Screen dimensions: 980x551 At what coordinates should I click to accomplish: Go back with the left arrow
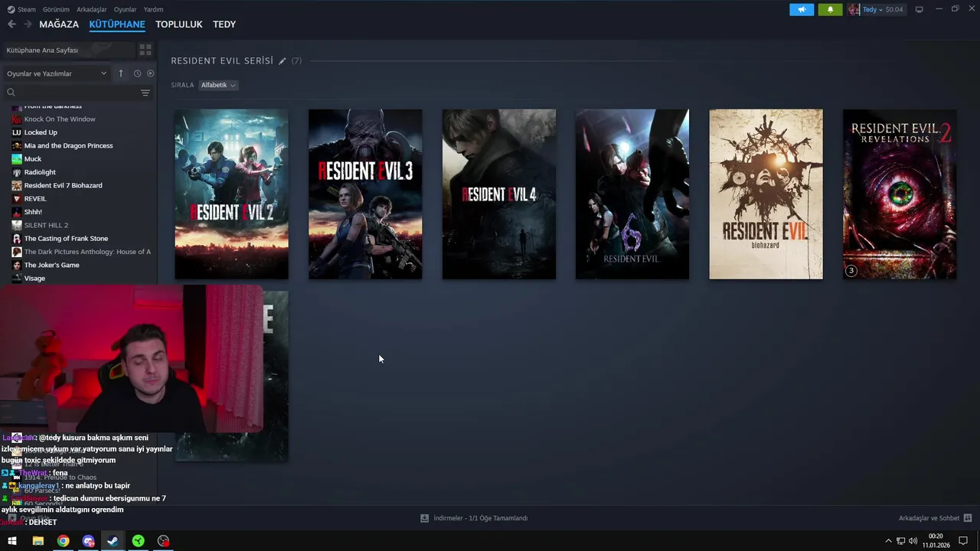(11, 24)
